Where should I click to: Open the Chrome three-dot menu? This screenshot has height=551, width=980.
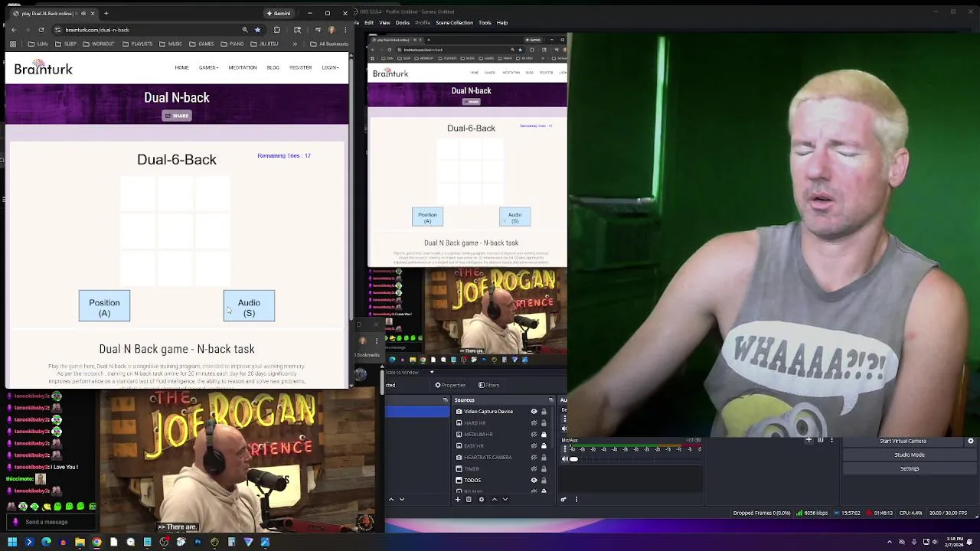click(345, 30)
